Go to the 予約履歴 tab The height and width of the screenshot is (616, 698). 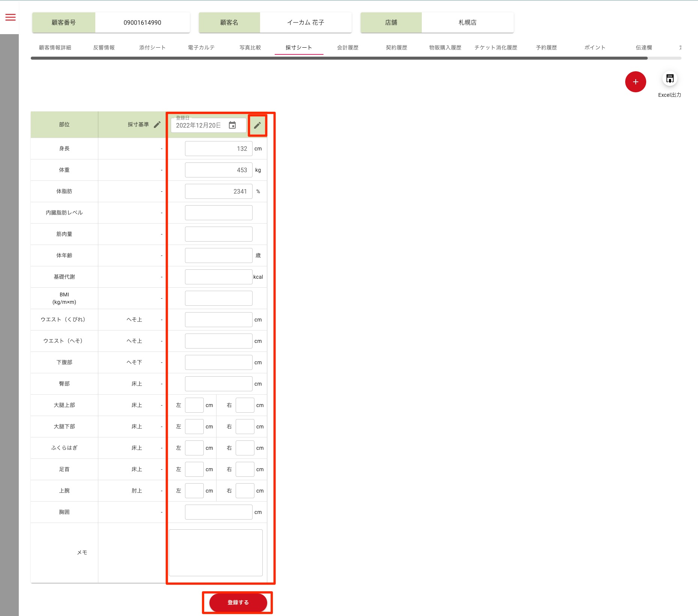[x=546, y=48]
